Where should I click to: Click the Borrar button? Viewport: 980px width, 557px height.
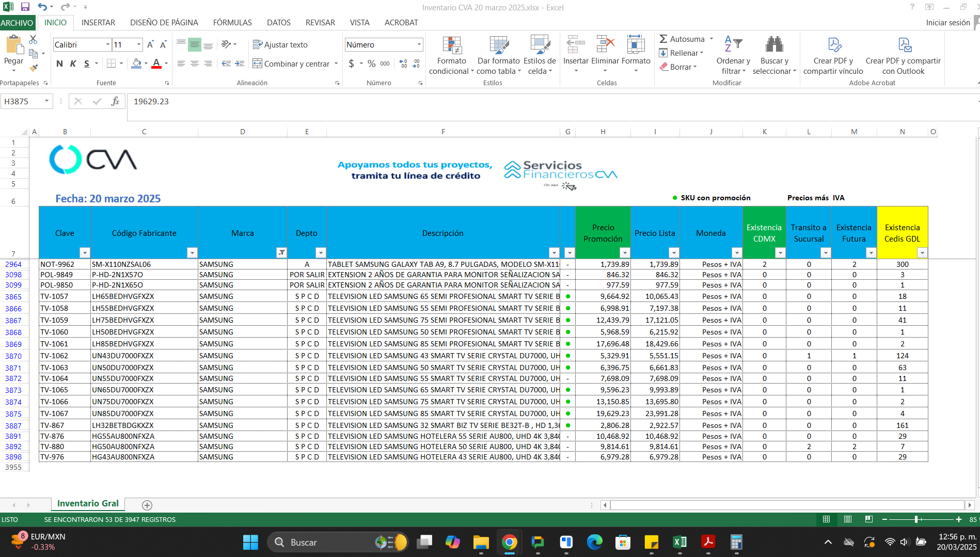tap(678, 67)
